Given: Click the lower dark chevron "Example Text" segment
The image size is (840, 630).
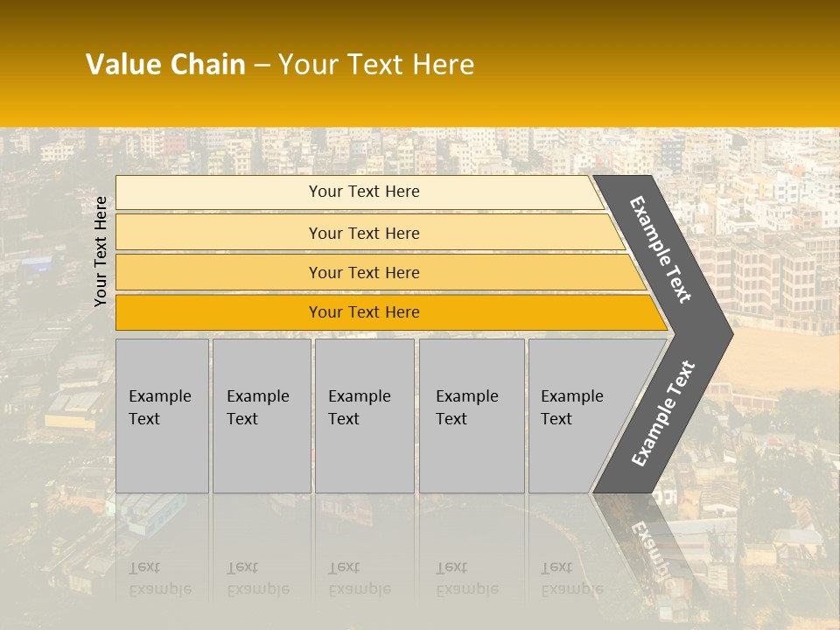Looking at the screenshot, I should coord(663,413).
